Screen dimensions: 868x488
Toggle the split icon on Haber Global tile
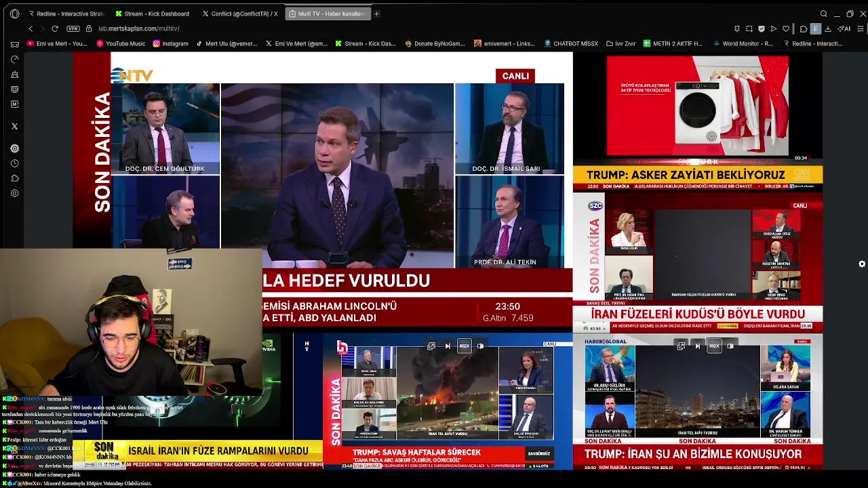[730, 346]
